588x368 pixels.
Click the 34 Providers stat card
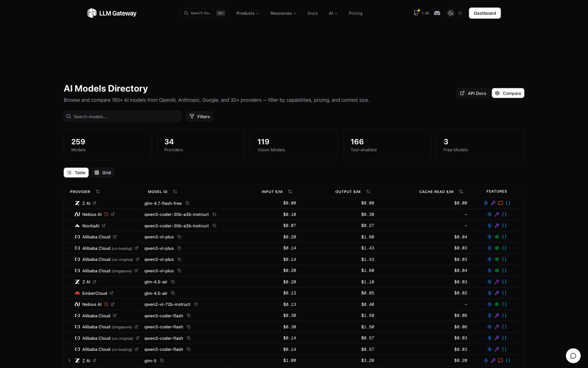click(x=201, y=145)
